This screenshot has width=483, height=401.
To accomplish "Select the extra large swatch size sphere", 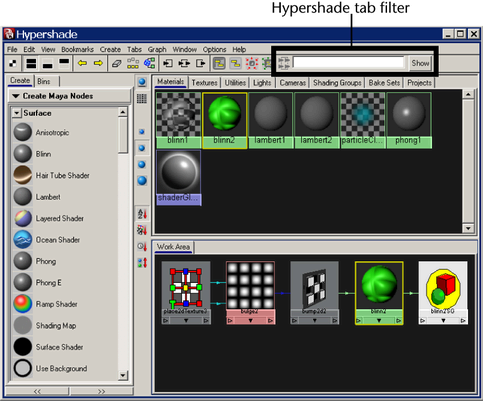I will (x=142, y=181).
